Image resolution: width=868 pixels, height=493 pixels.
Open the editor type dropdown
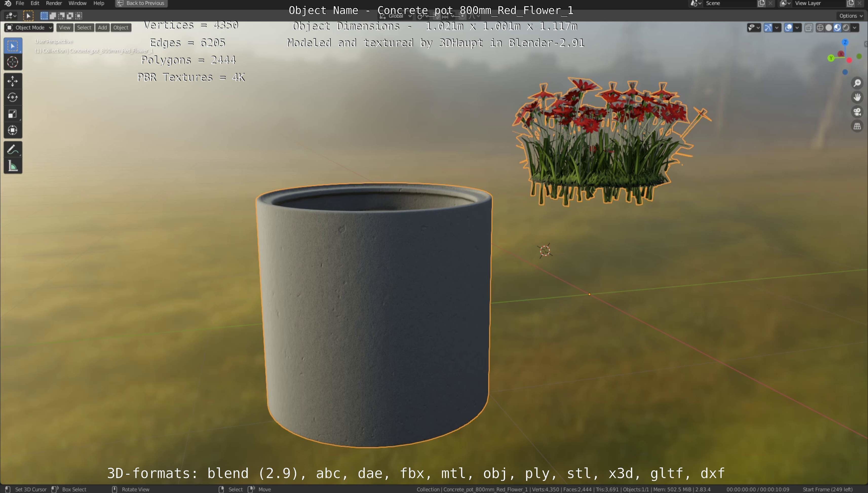(x=11, y=15)
